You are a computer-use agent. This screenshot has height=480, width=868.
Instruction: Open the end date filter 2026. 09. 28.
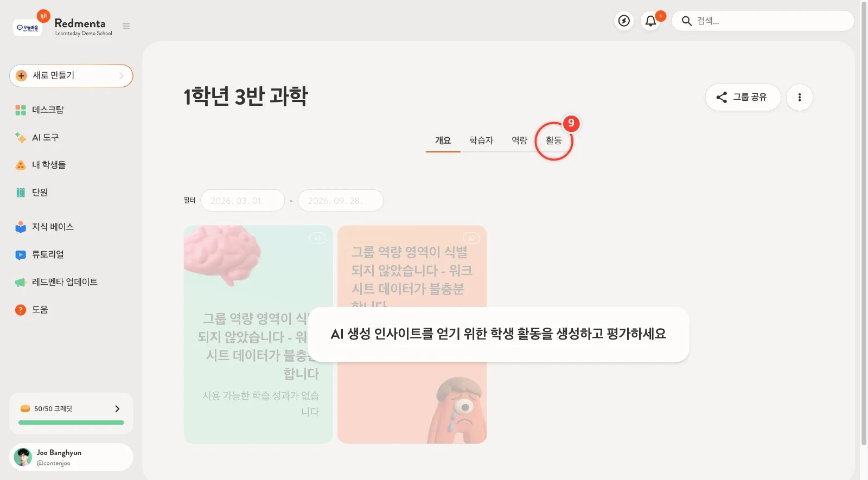(340, 201)
